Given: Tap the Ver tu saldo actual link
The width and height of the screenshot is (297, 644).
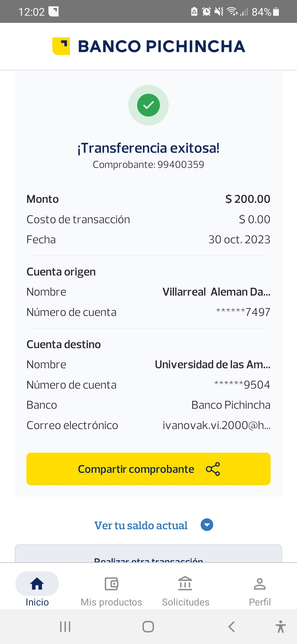Looking at the screenshot, I should coord(141,525).
